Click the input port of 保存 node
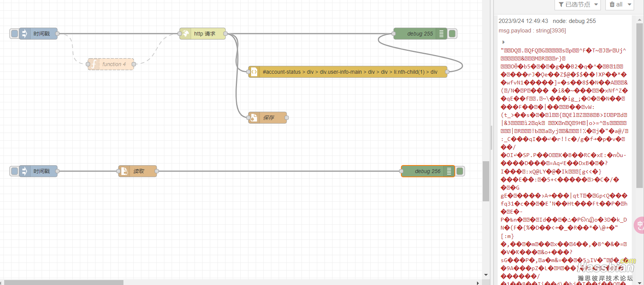This screenshot has width=644, height=285. pos(248,118)
